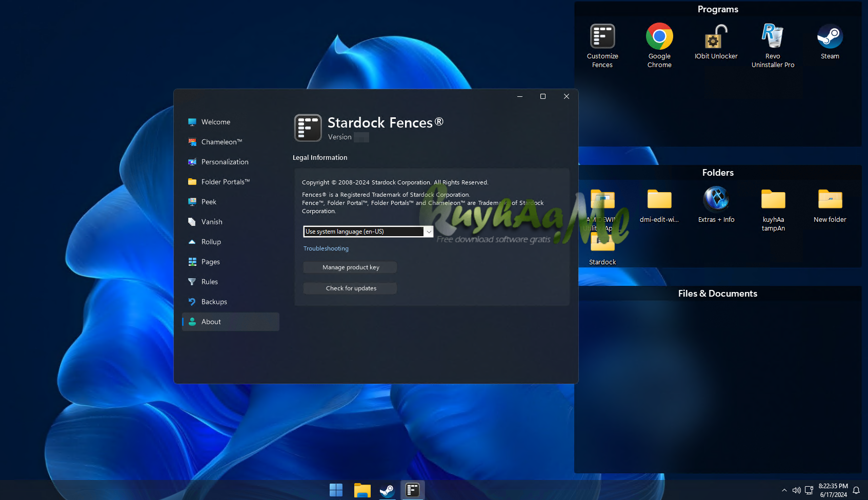Launch Google Chrome from Programs fence
Image resolution: width=868 pixels, height=500 pixels.
[x=659, y=45]
